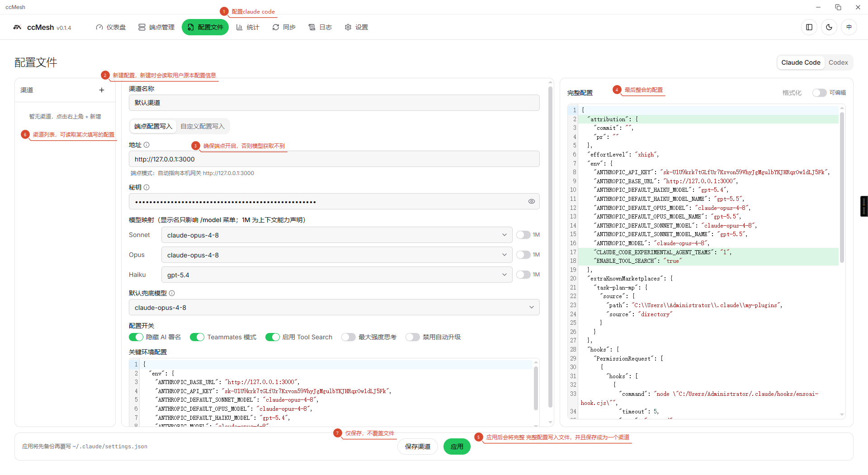Click the extraKnownMarketplaces line in 完整配置
This screenshot has width=868, height=475.
[630, 279]
